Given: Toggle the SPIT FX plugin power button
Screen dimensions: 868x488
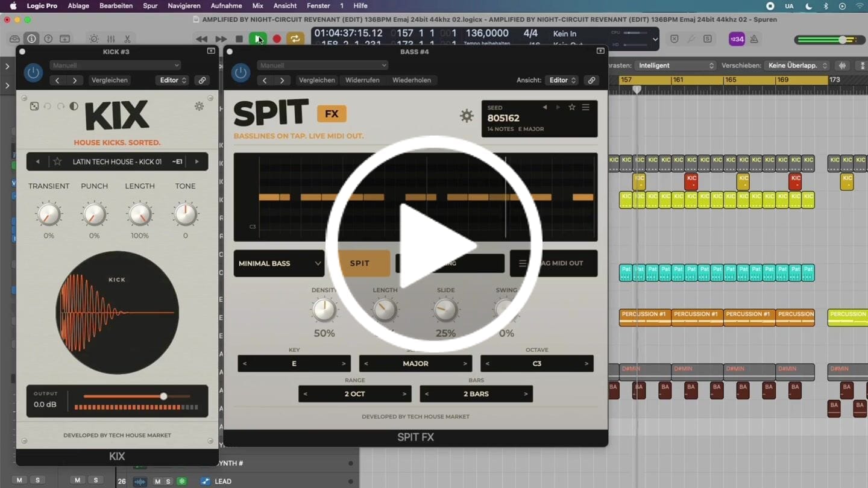Looking at the screenshot, I should tap(241, 73).
